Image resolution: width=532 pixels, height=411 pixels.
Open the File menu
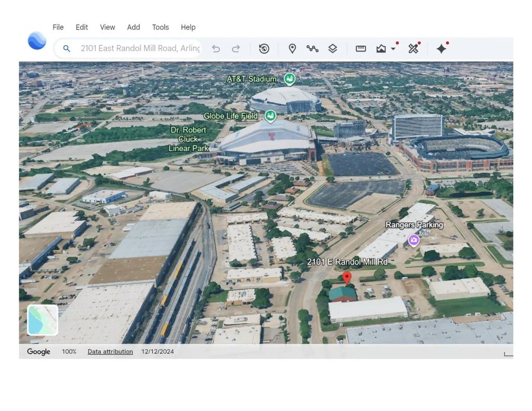coord(58,27)
